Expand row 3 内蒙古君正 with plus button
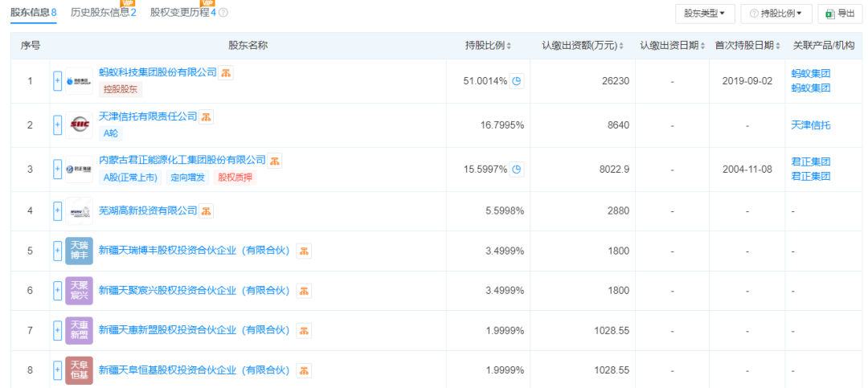This screenshot has height=388, width=868. point(57,169)
